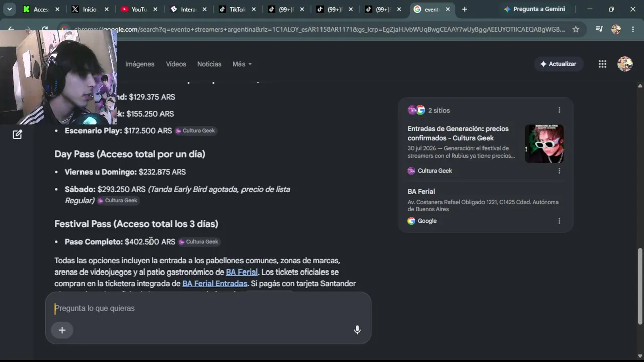Viewport: 644px width, 362px height.
Task: Reload the current page
Action: [x=45, y=29]
